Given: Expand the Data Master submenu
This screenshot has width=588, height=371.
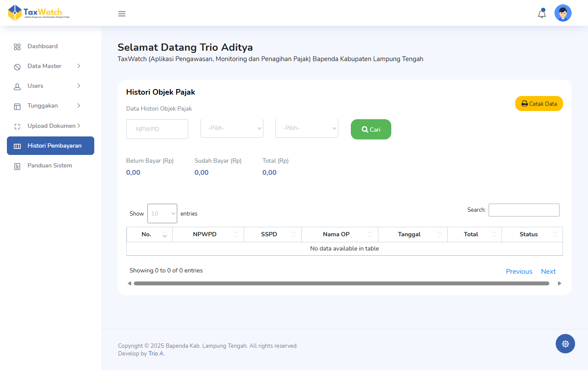Looking at the screenshot, I should pyautogui.click(x=47, y=66).
